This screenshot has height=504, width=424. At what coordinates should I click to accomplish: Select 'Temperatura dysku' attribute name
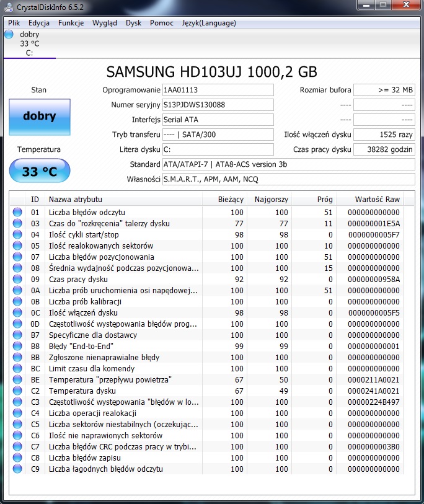pyautogui.click(x=82, y=391)
